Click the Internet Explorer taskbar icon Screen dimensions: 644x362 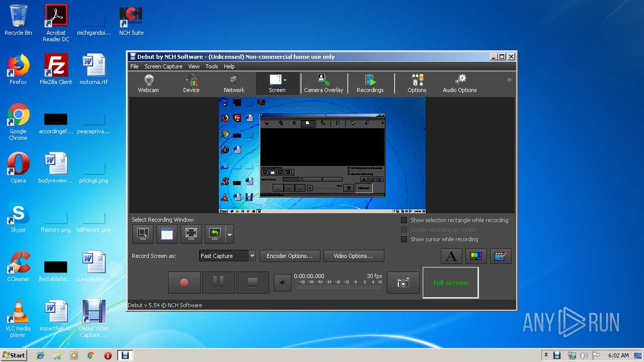[40, 355]
